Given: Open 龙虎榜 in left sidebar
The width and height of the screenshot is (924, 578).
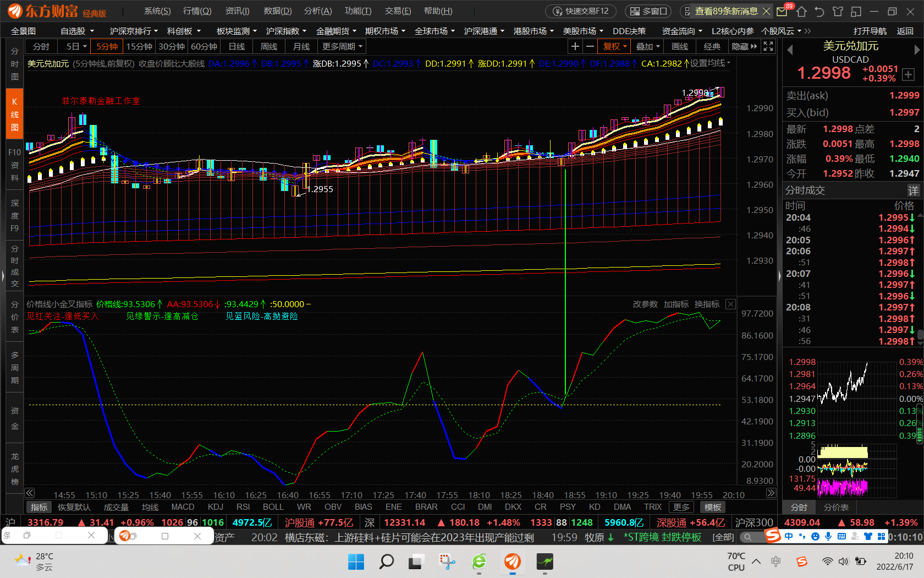Looking at the screenshot, I should coord(15,469).
